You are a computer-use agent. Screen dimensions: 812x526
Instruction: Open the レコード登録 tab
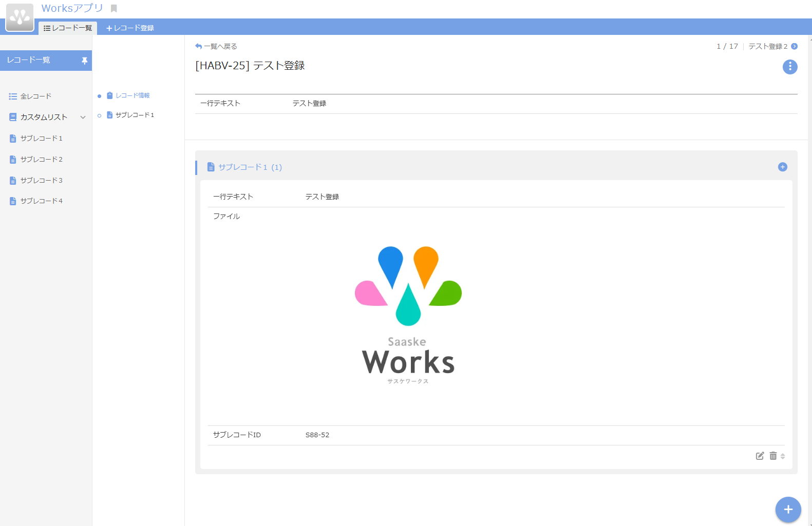(130, 28)
